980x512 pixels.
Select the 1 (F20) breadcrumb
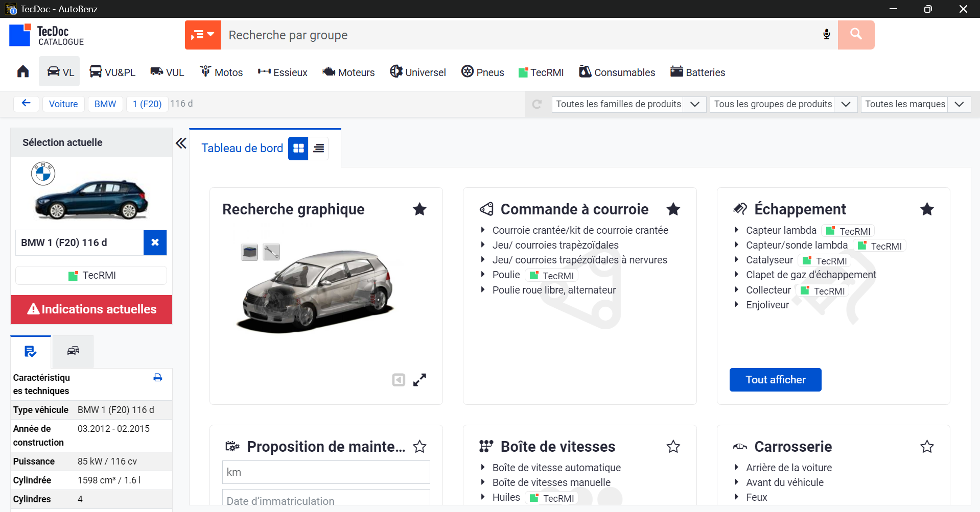147,104
